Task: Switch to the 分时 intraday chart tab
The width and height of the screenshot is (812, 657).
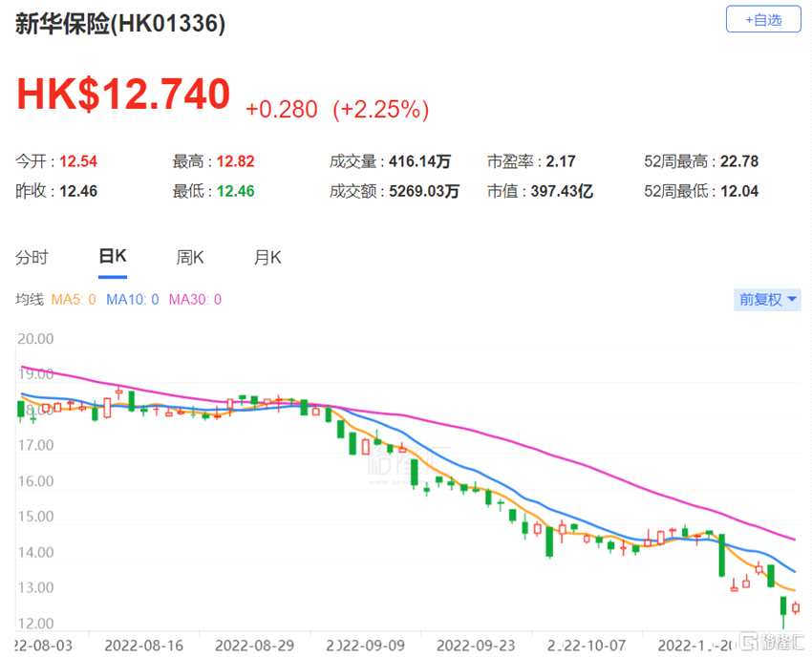Action: [x=32, y=257]
